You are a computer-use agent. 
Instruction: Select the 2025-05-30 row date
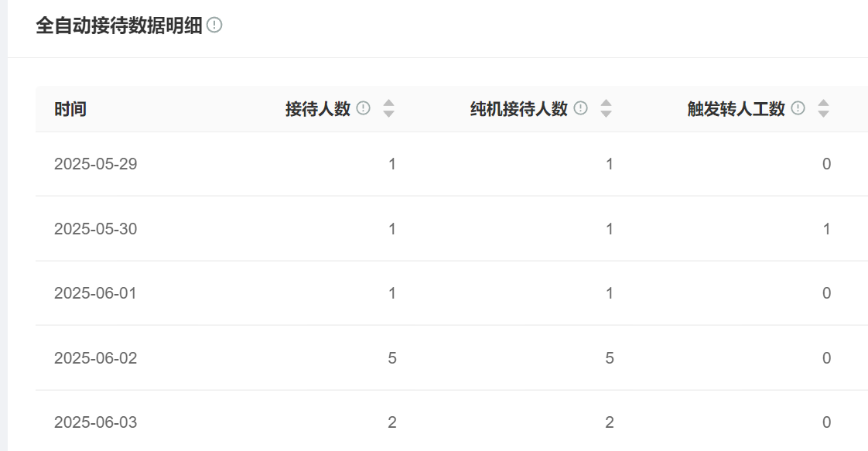click(96, 228)
